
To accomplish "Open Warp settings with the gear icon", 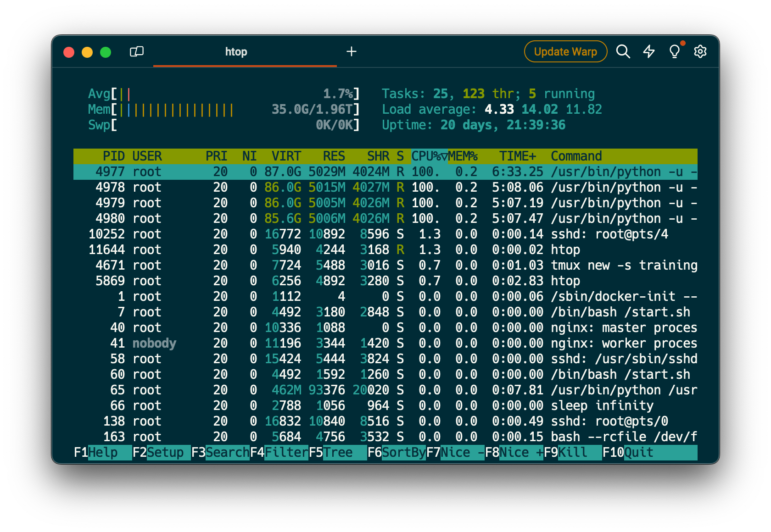I will click(x=700, y=51).
